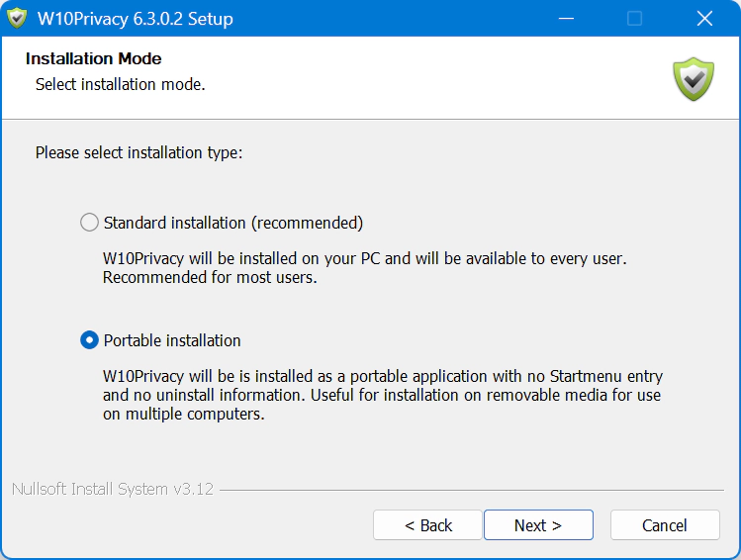
Task: Click the "Standard installation (recommended)" label
Action: (x=232, y=223)
